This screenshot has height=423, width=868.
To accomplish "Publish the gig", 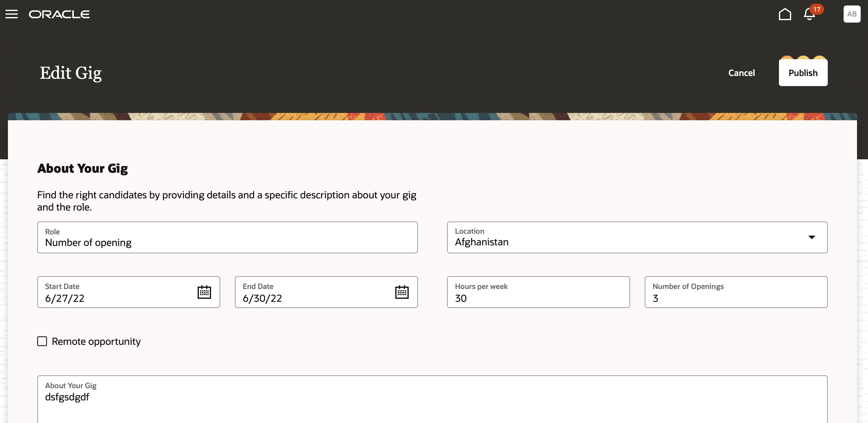I will click(803, 73).
